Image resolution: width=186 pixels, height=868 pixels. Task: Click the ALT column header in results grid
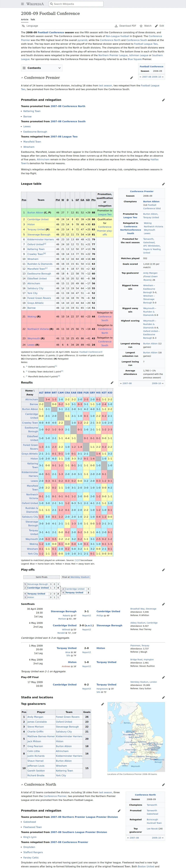coord(41,393)
